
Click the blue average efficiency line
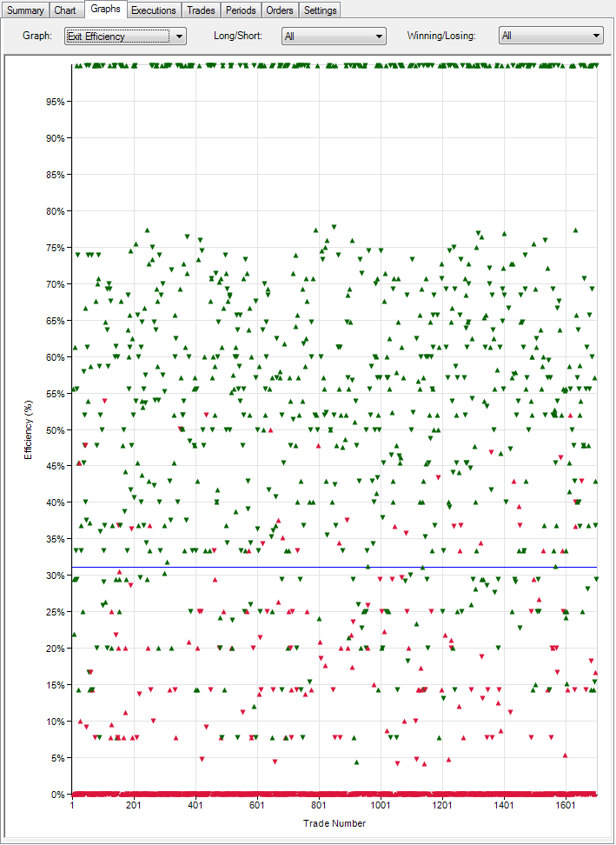point(334,567)
